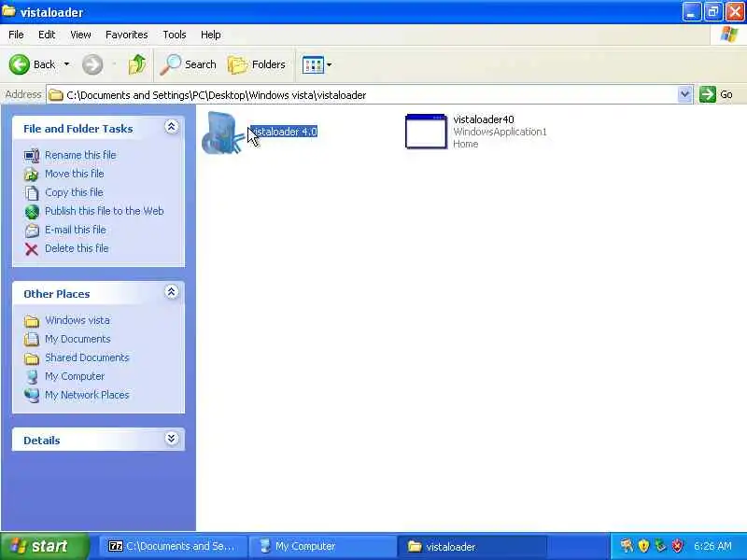747x560 pixels.
Task: Open the Edit menu
Action: tap(47, 35)
